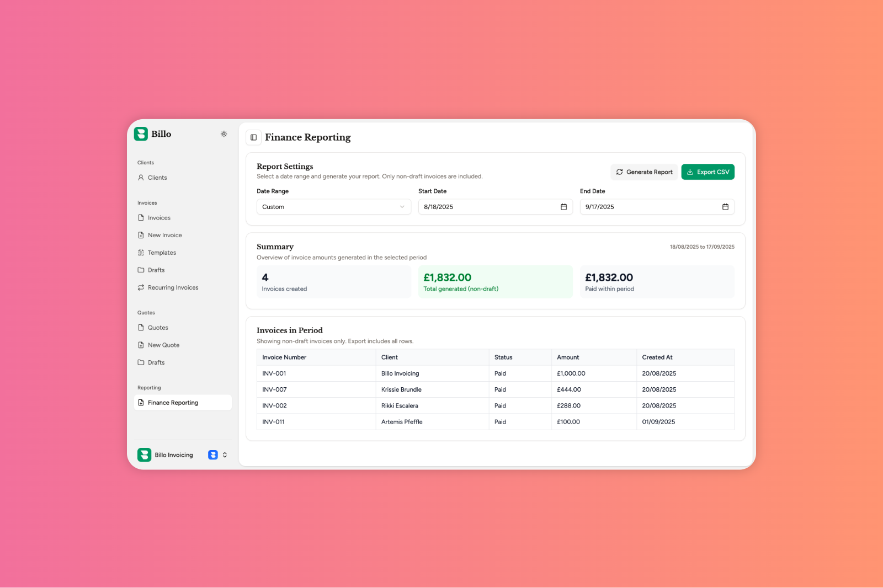Select Finance Reporting in sidebar

pyautogui.click(x=173, y=403)
